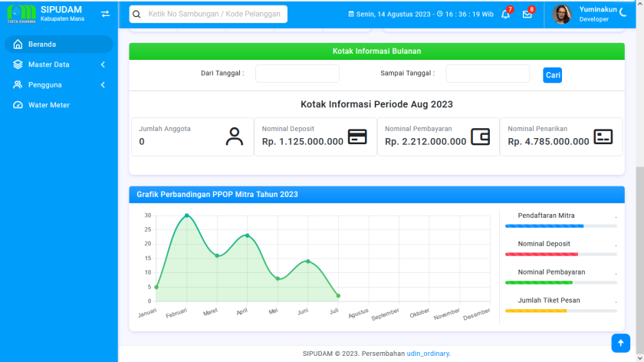The width and height of the screenshot is (644, 362).
Task: Click the Jumlah Anggota person icon
Action: pyautogui.click(x=235, y=137)
